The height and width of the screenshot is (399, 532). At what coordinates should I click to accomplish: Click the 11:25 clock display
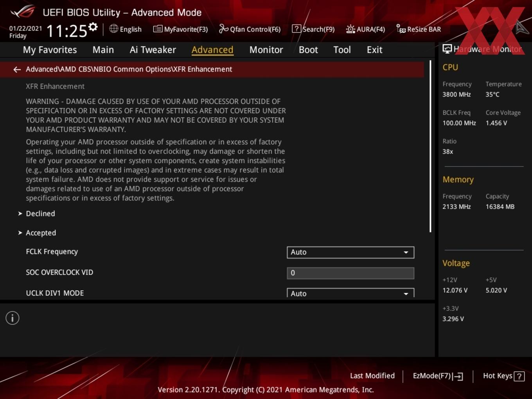point(66,31)
